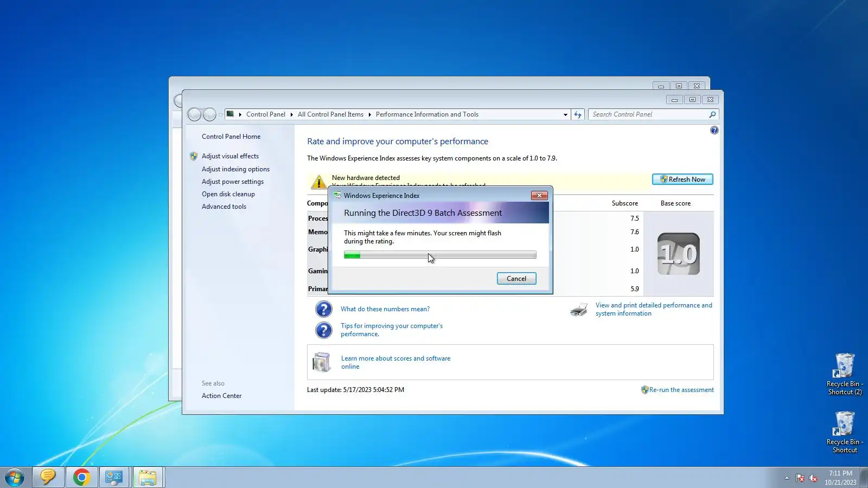Open Control Panel Home
The height and width of the screenshot is (488, 868).
coord(231,137)
